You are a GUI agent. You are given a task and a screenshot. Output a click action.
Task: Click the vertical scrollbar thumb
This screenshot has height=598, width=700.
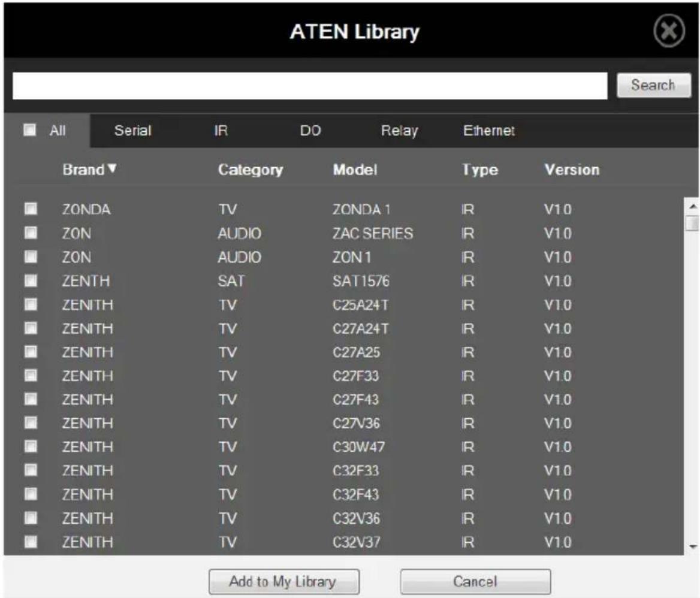point(692,223)
